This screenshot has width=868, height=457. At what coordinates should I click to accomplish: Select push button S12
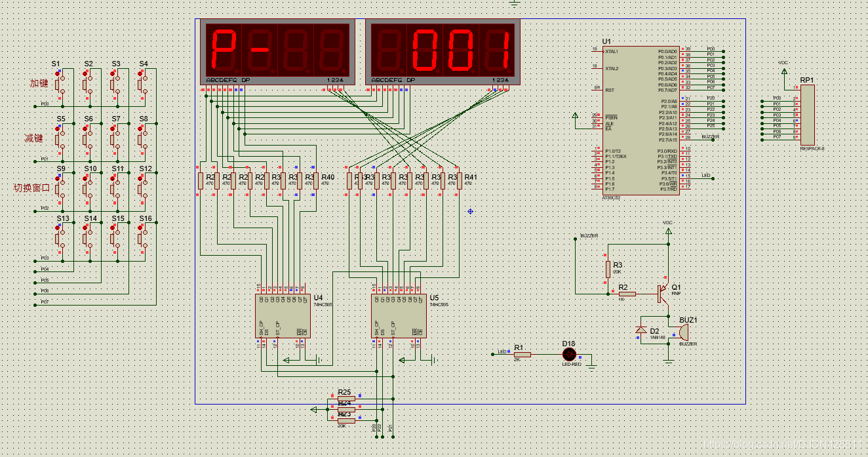(143, 188)
